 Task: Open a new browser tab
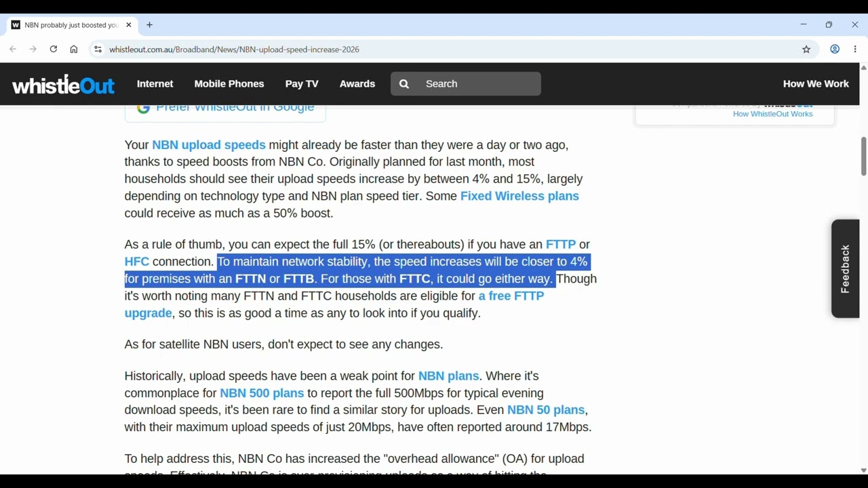click(x=150, y=25)
